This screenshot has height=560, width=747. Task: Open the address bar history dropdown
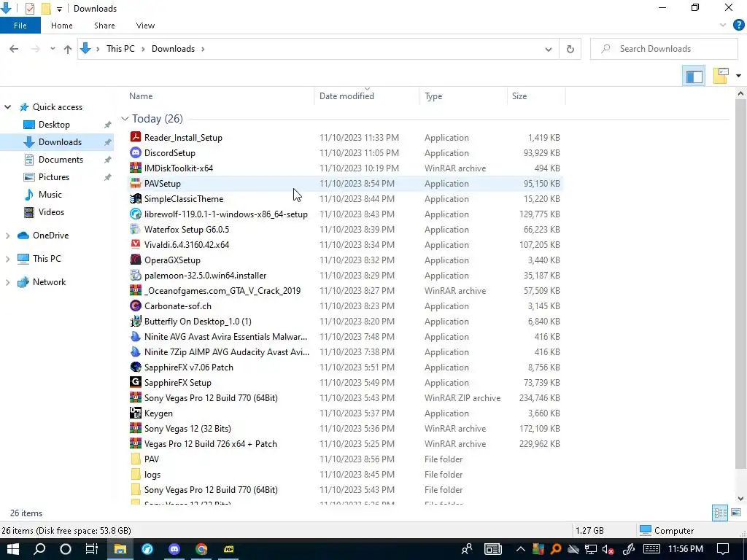pos(549,49)
